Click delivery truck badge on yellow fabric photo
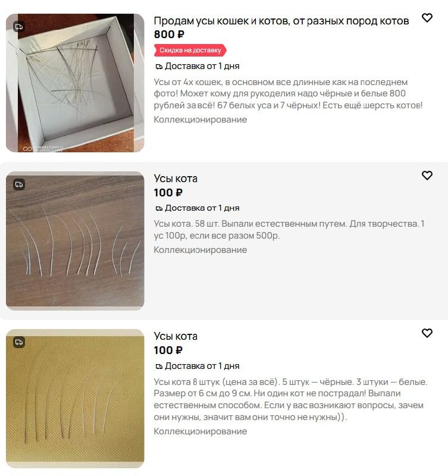Screen dimensions: 448x476 [x=19, y=342]
